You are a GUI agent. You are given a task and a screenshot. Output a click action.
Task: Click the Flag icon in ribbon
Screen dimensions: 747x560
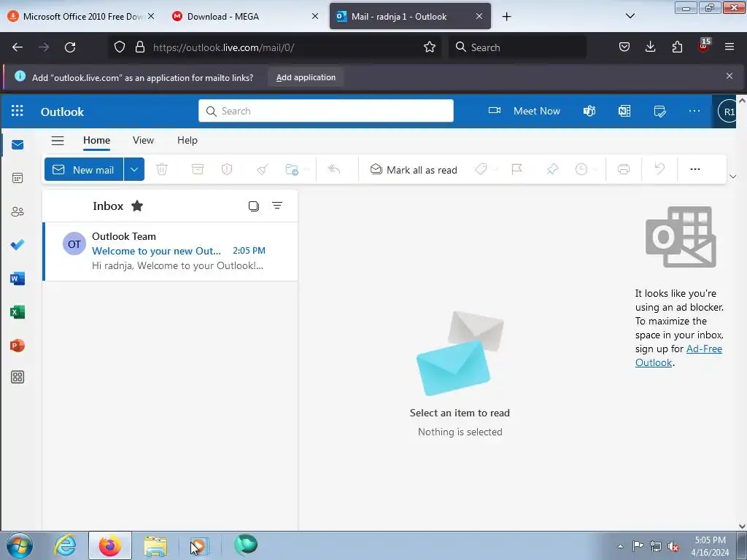coord(517,169)
